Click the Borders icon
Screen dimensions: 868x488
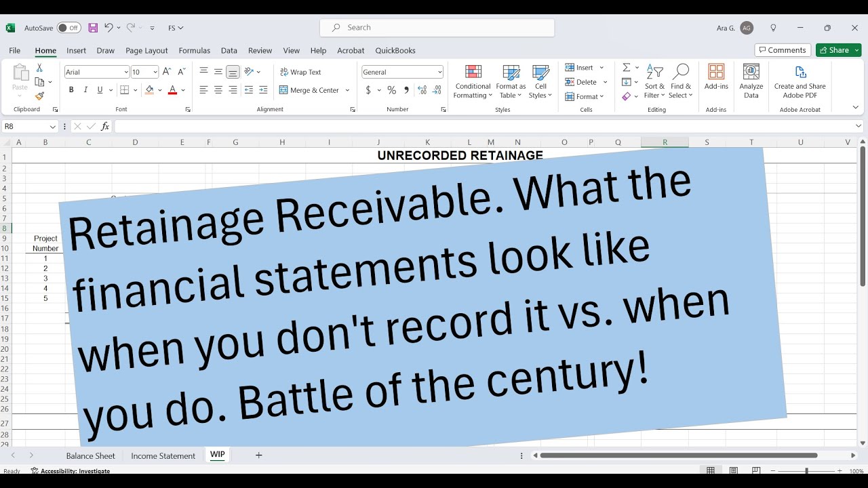pyautogui.click(x=124, y=90)
